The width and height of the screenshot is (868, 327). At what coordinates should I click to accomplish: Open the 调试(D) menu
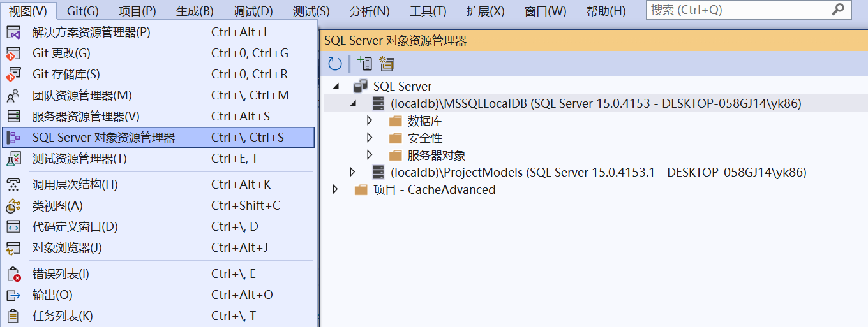(x=253, y=11)
